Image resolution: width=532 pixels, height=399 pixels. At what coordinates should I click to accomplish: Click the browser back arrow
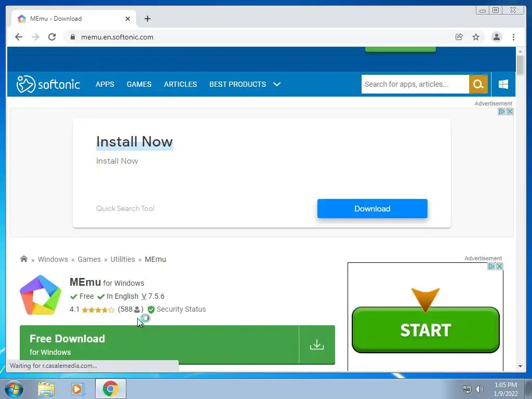click(x=19, y=37)
